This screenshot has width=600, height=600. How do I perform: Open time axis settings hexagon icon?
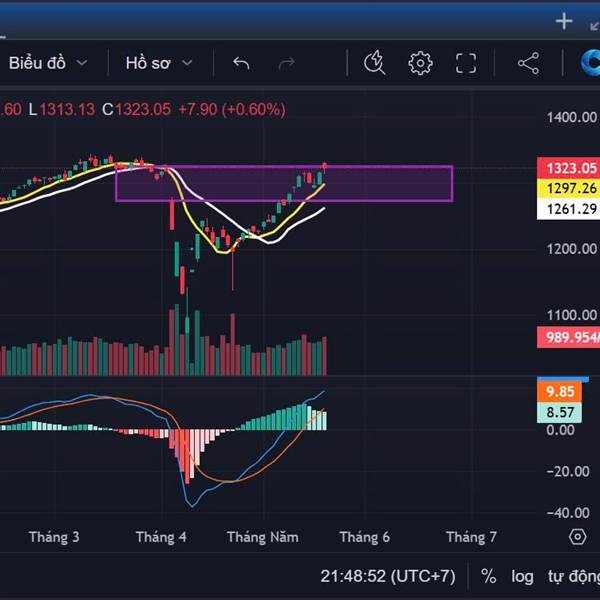tap(577, 537)
